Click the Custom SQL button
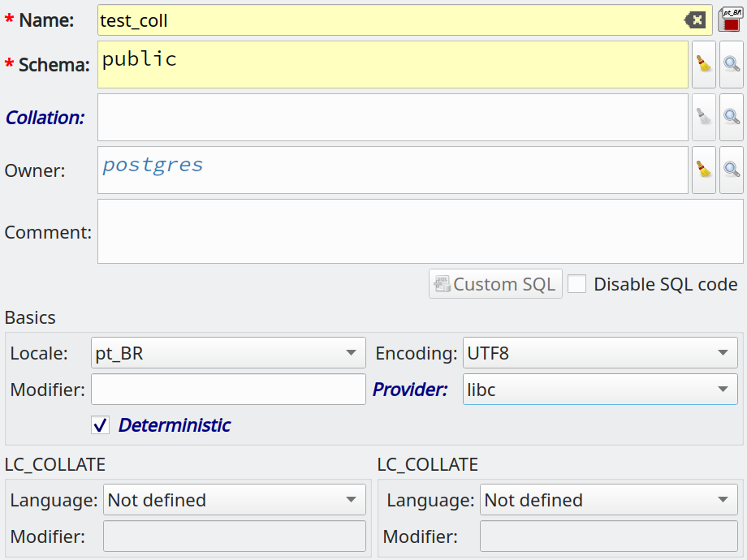The image size is (747, 560). 495,284
